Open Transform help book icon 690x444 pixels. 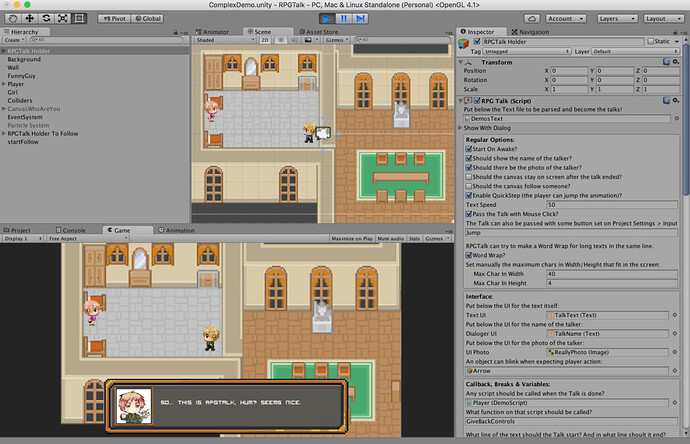(x=666, y=62)
